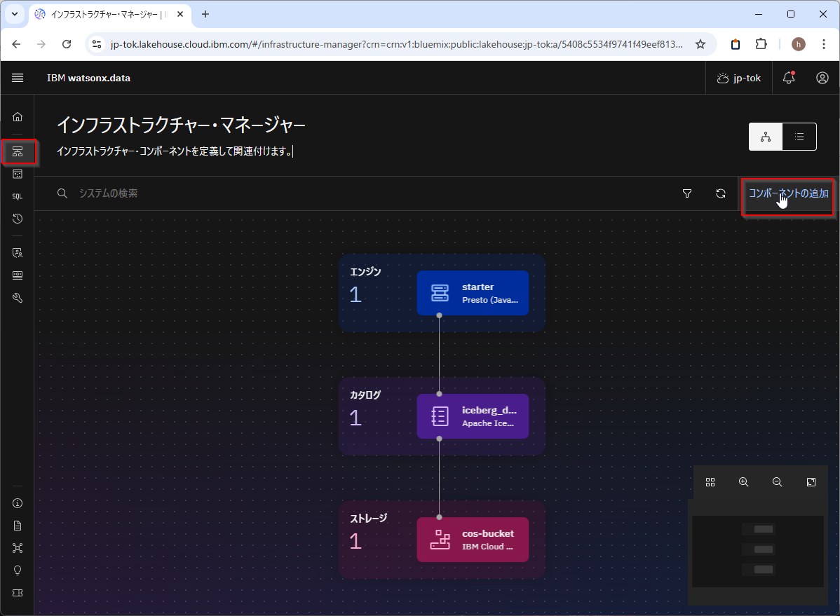Click the カタログ group label
The image size is (840, 616).
[365, 395]
